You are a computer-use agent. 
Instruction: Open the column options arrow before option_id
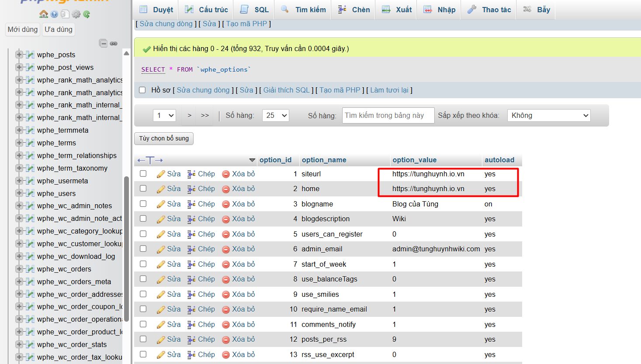[x=252, y=160]
